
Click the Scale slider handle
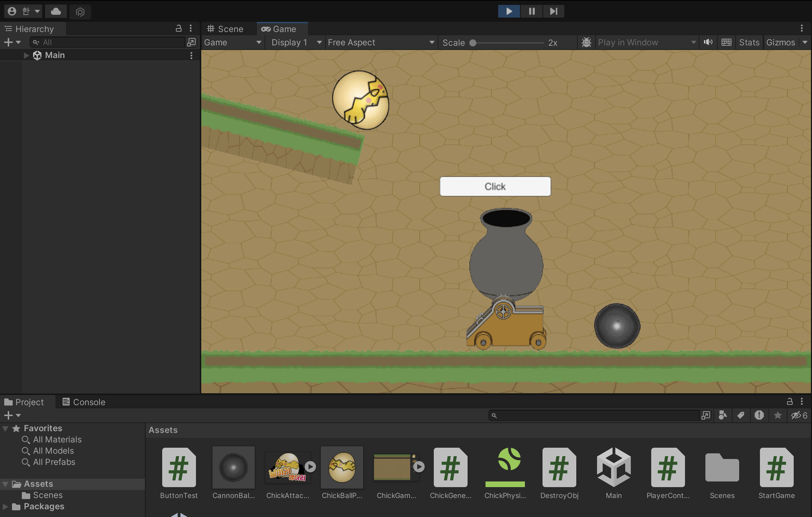pyautogui.click(x=473, y=43)
